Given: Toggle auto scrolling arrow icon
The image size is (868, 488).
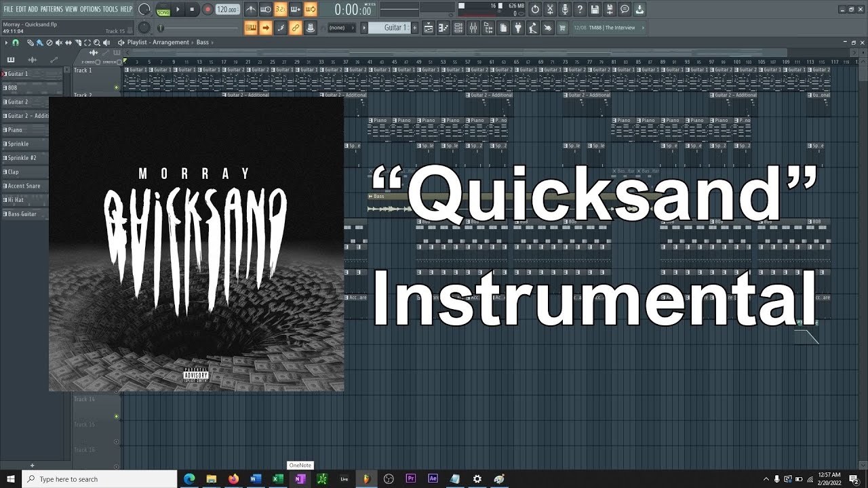Looking at the screenshot, I should pyautogui.click(x=265, y=28).
